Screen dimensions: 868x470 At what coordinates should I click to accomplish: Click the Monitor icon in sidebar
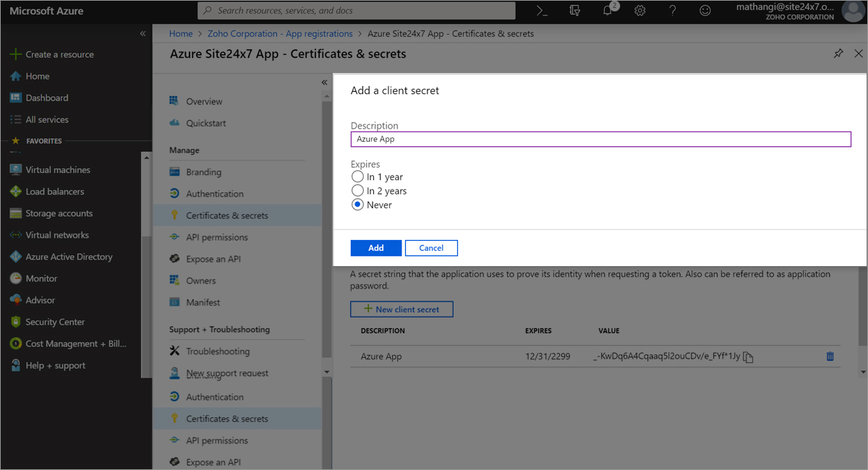pyautogui.click(x=15, y=278)
